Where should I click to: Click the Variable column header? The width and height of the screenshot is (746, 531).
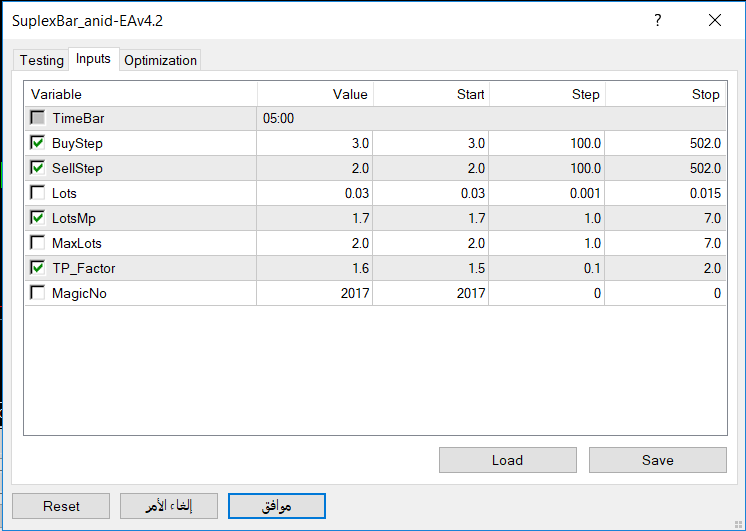click(x=140, y=94)
